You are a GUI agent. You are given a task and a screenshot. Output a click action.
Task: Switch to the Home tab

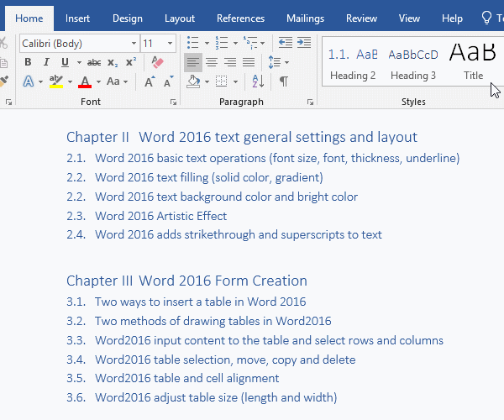29,18
